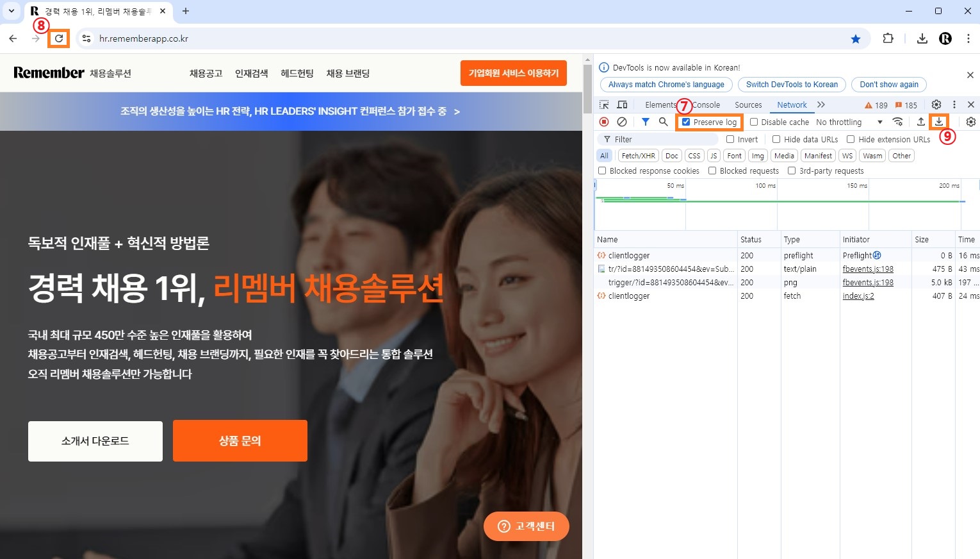Open the No throttling dropdown
980x559 pixels.
[849, 122]
